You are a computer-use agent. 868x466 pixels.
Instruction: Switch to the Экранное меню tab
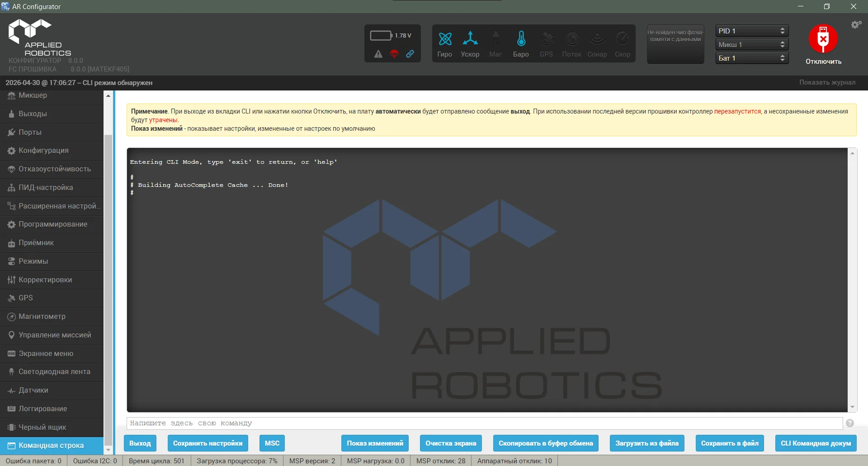52,354
